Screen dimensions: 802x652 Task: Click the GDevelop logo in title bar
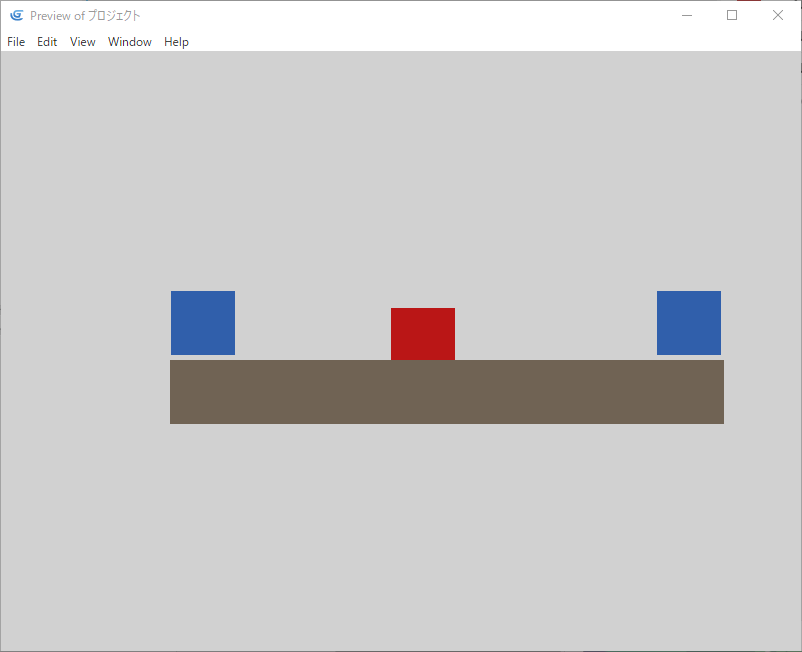click(17, 15)
